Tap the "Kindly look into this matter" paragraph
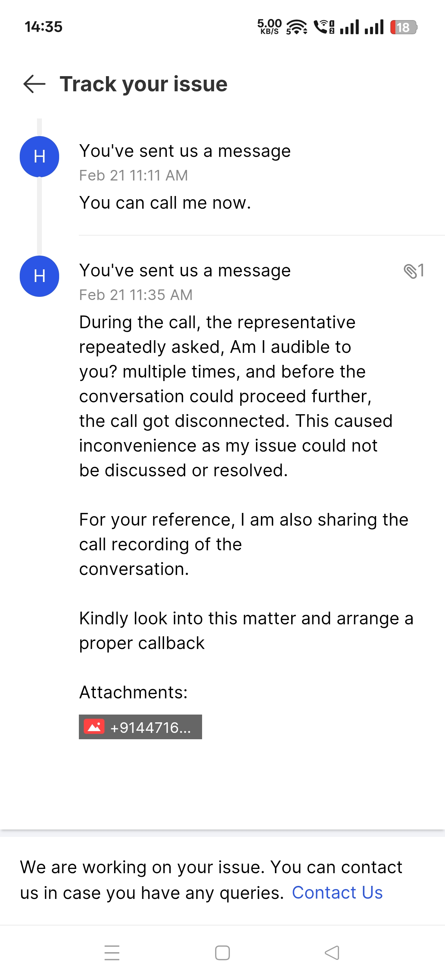Image resolution: width=445 pixels, height=980 pixels. pos(246,630)
